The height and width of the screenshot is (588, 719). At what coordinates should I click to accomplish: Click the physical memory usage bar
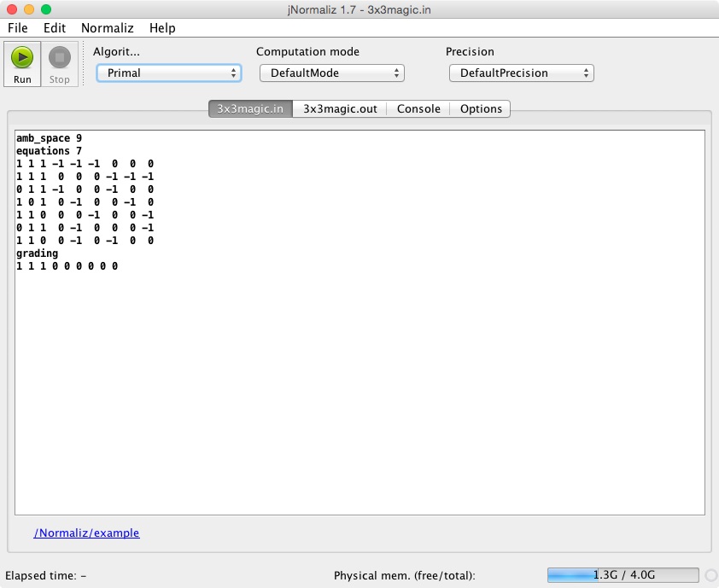[x=623, y=575]
